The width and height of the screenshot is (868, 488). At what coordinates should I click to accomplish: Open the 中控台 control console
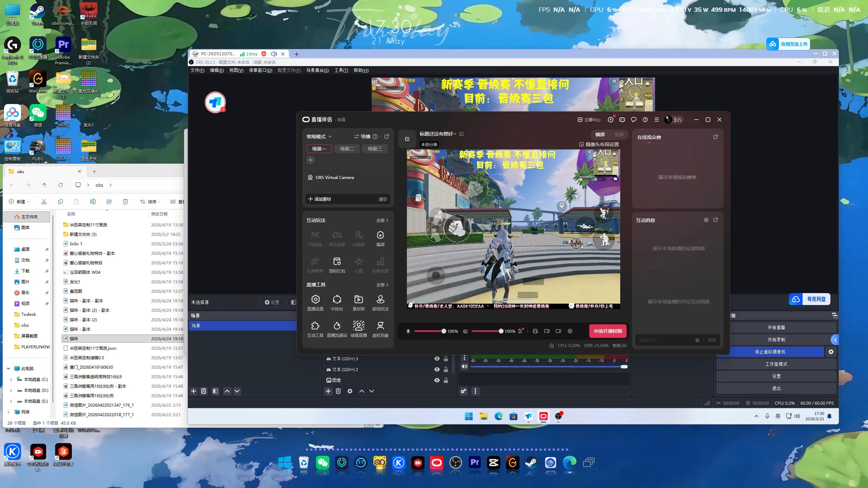coord(337,303)
